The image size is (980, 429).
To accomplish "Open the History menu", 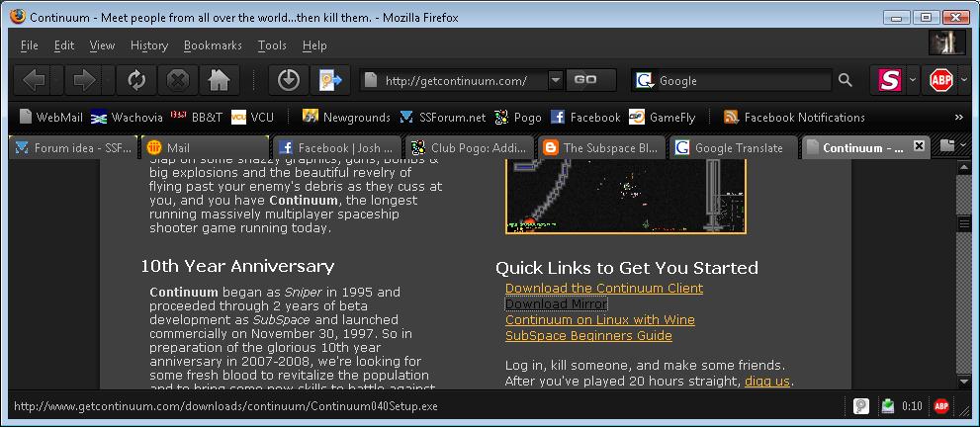I will click(x=148, y=45).
